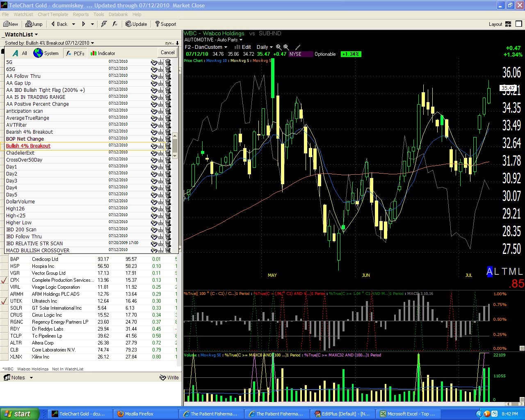Click the Cancel button
Viewport: 525px width, 420px height.
pyautogui.click(x=167, y=52)
